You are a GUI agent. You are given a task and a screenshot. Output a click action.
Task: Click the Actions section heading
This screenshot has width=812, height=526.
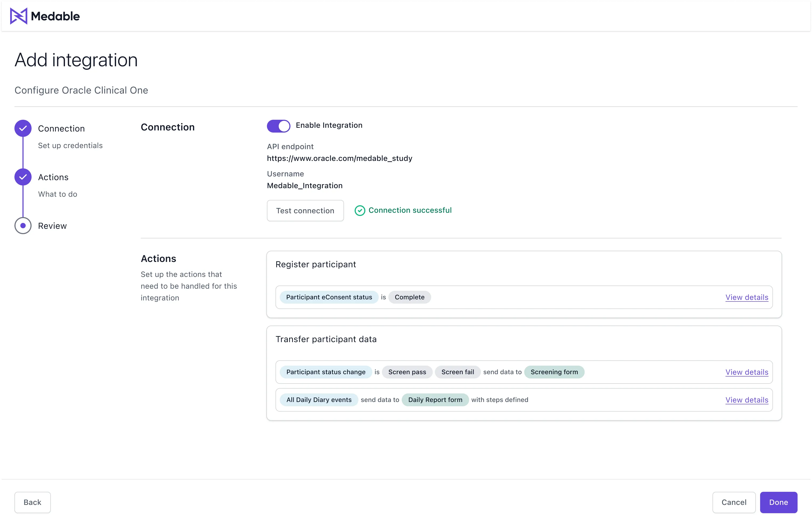(x=158, y=259)
